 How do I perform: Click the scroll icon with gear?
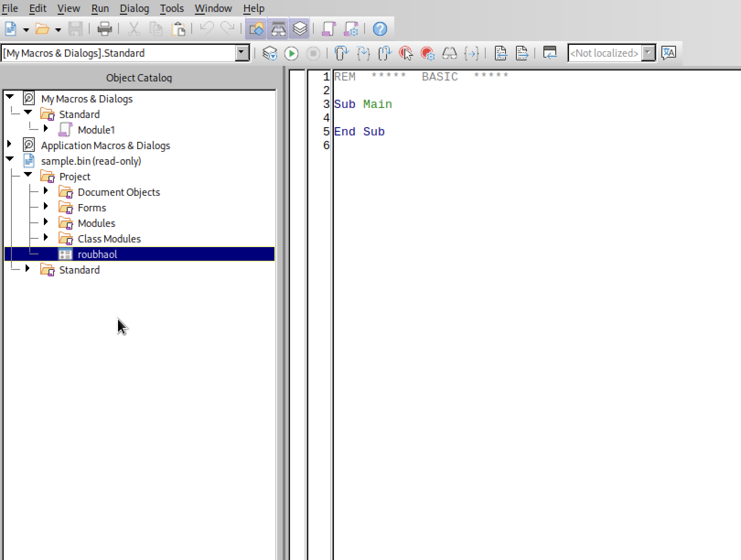[x=351, y=29]
